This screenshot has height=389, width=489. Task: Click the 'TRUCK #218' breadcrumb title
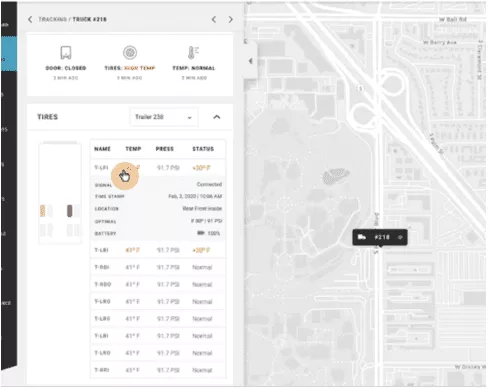[90, 19]
